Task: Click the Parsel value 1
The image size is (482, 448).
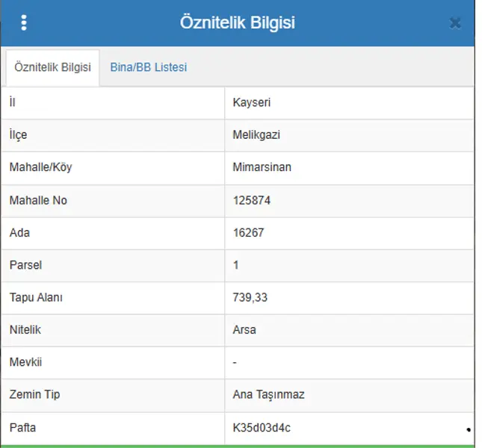Action: [236, 265]
